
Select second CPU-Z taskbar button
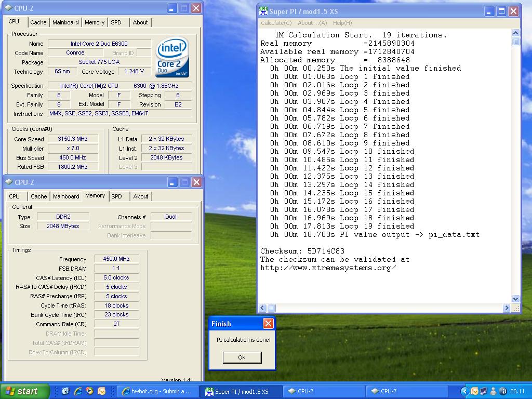406,391
